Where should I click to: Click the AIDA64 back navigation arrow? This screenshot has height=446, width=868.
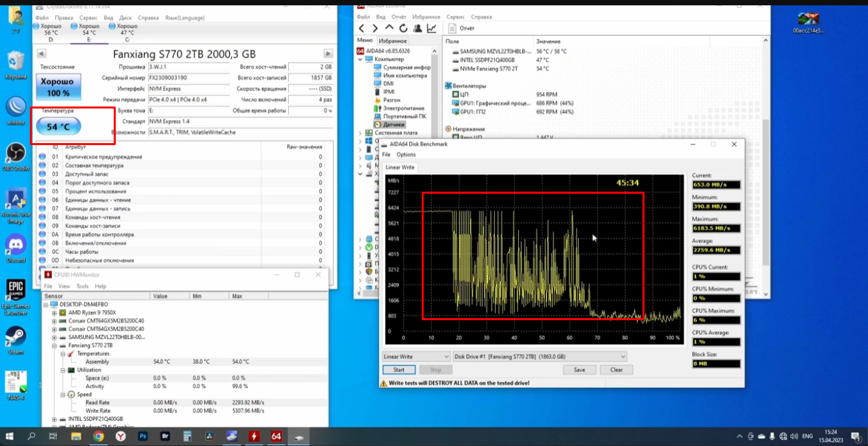point(361,28)
